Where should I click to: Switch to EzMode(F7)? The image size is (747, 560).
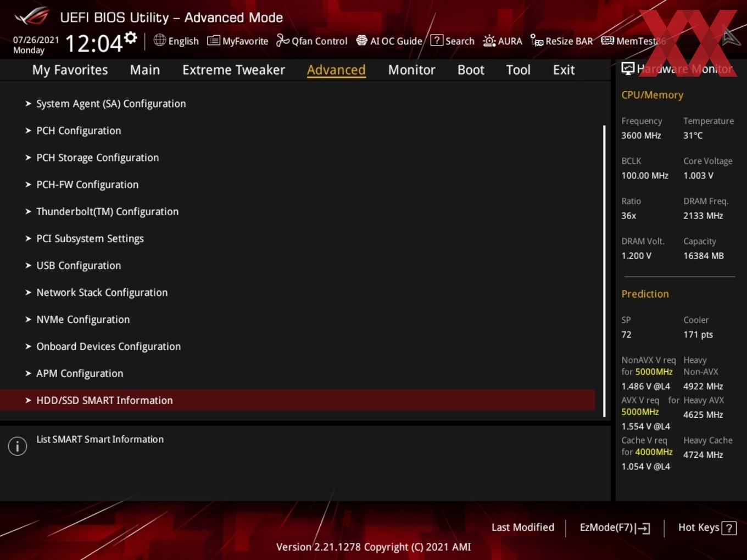click(x=615, y=528)
